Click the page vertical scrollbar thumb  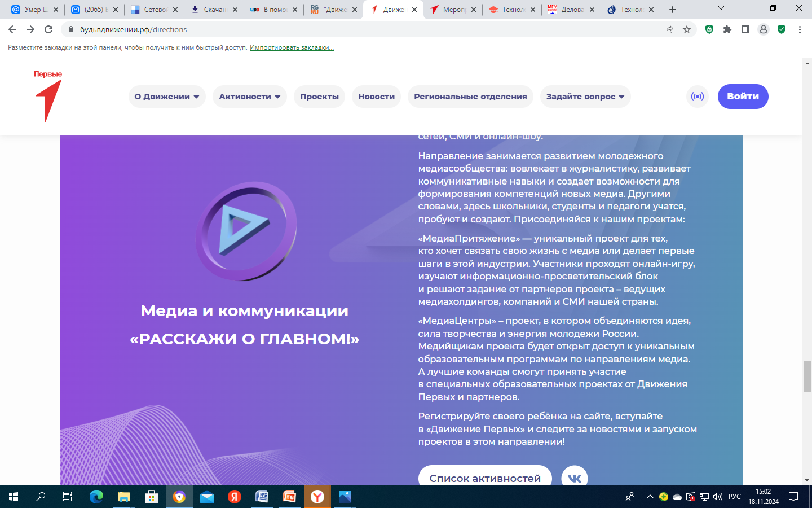pos(807,376)
